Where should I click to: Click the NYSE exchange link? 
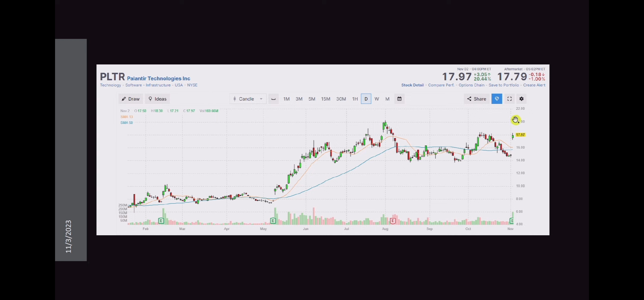click(x=192, y=85)
